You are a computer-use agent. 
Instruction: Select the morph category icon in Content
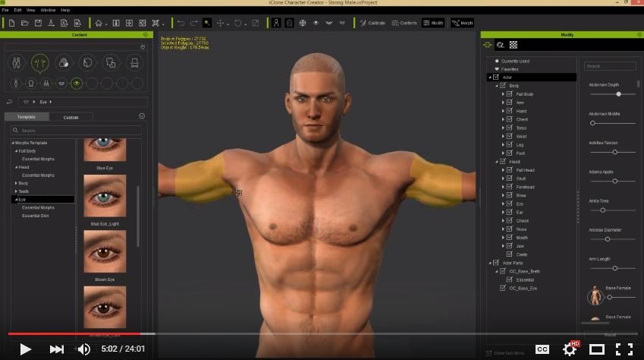(x=40, y=63)
